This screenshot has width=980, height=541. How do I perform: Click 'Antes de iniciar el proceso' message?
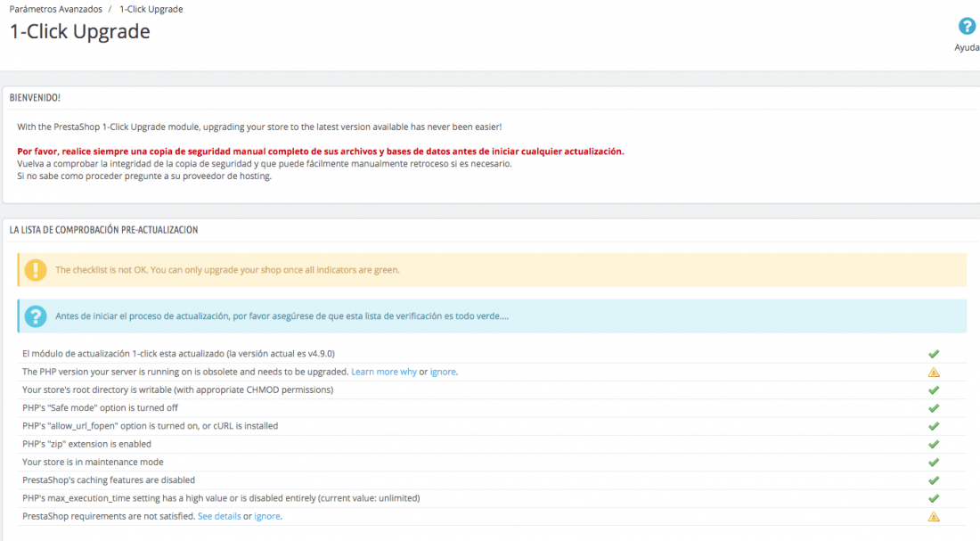point(282,316)
